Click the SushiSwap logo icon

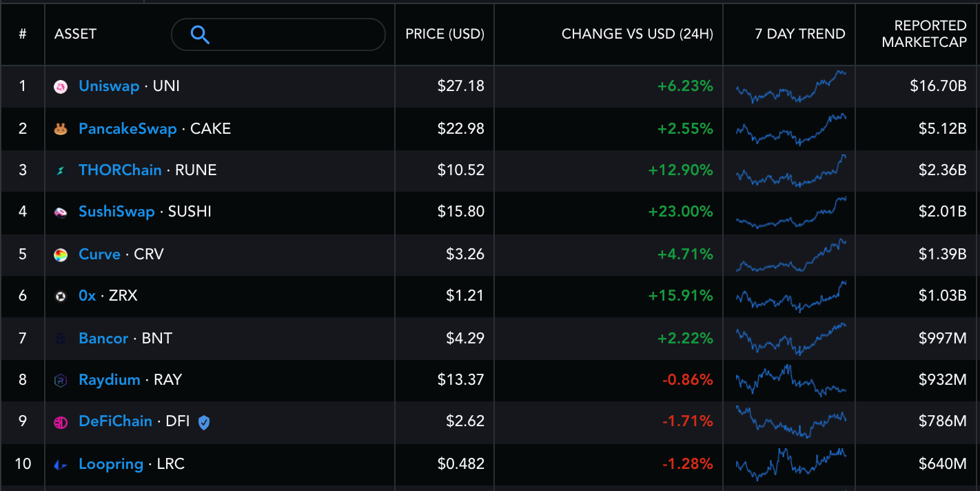61,212
